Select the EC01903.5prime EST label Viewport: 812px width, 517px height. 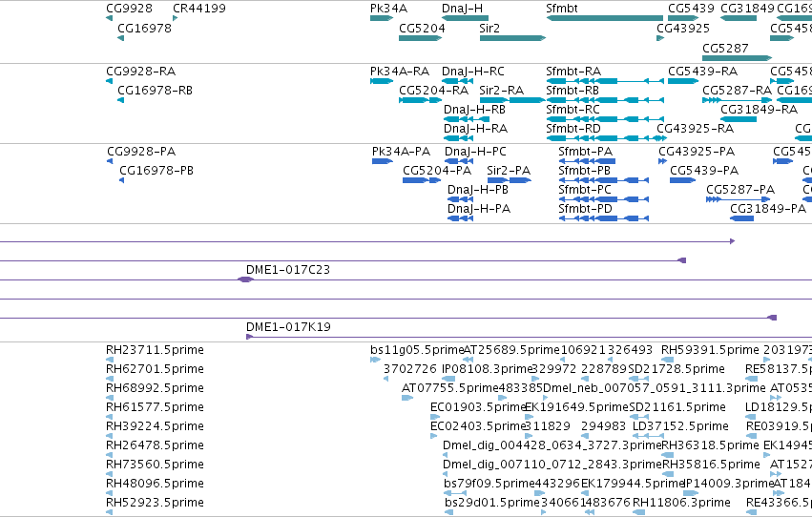[478, 408]
